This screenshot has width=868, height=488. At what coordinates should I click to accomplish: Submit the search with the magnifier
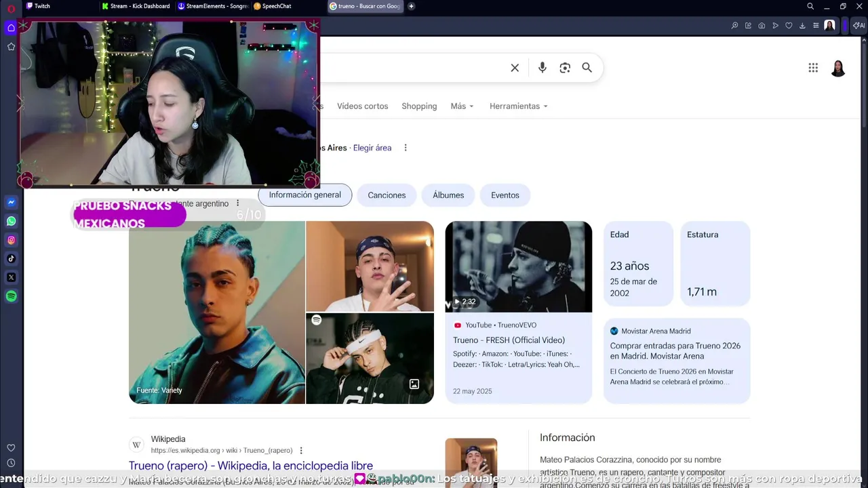587,68
